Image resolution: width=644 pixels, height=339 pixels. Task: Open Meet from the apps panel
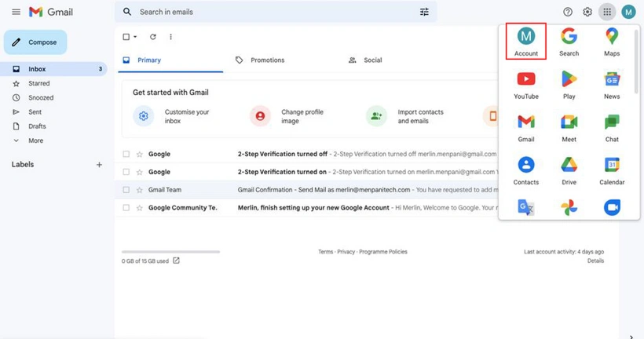point(569,128)
